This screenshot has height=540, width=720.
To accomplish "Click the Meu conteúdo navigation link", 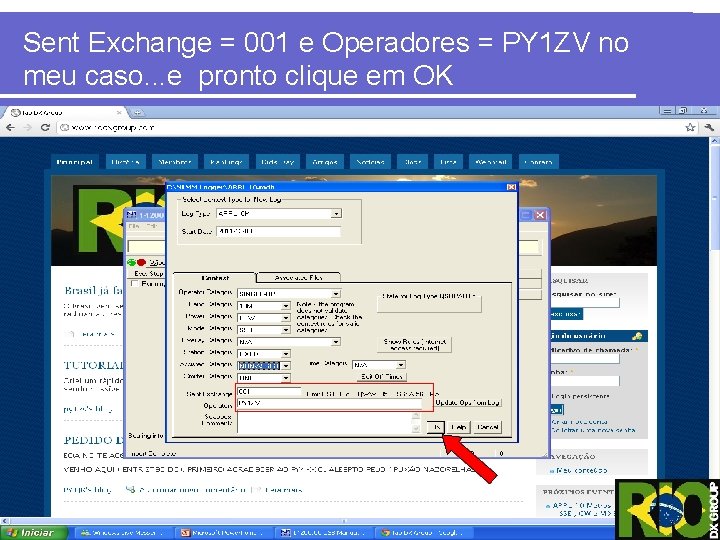I will [581, 471].
